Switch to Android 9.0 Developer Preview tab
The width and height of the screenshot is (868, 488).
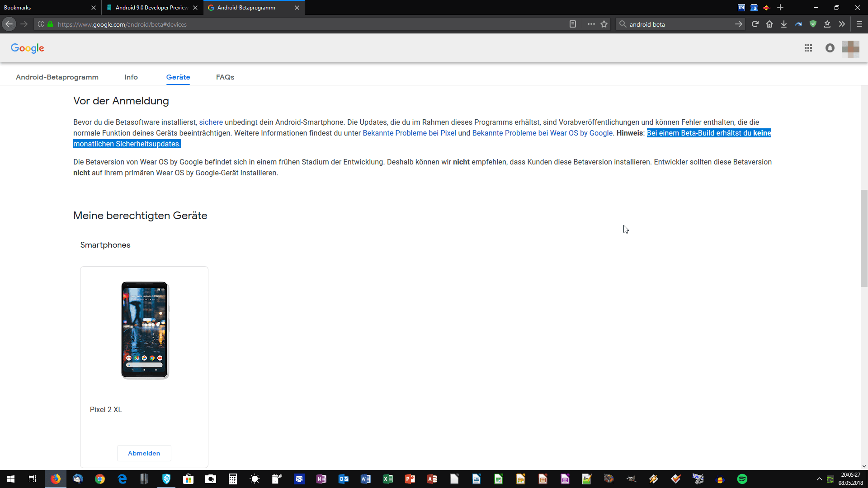point(151,8)
